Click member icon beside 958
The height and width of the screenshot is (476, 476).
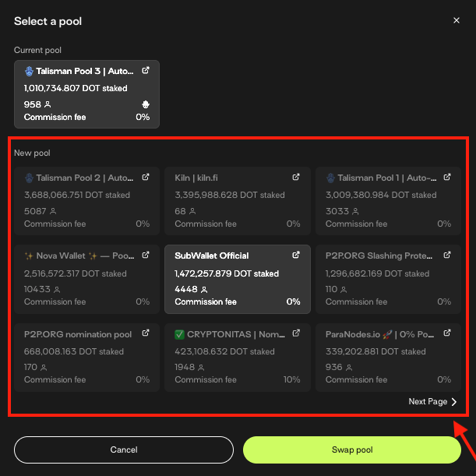[48, 104]
